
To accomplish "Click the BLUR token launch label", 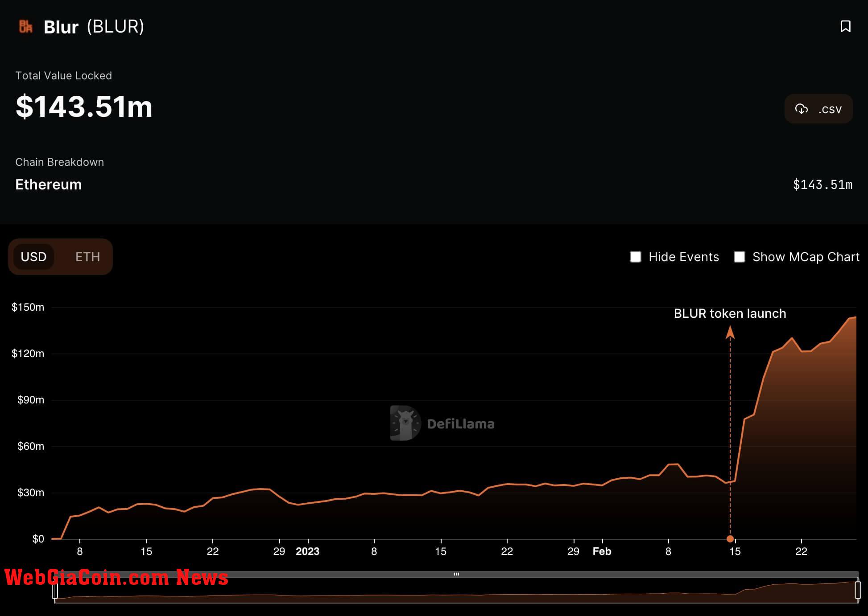I will click(730, 313).
